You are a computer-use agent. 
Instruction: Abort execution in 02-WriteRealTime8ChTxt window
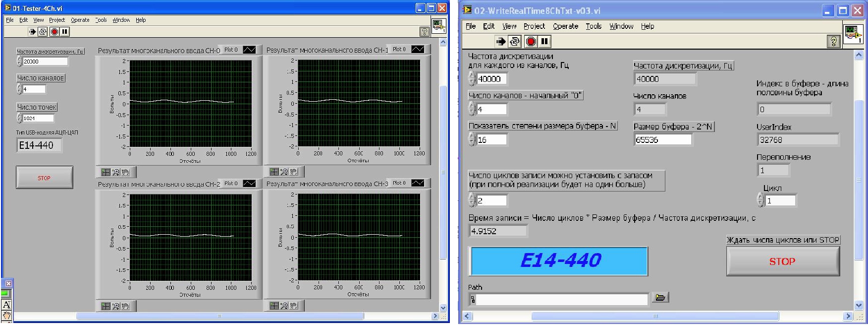click(531, 41)
